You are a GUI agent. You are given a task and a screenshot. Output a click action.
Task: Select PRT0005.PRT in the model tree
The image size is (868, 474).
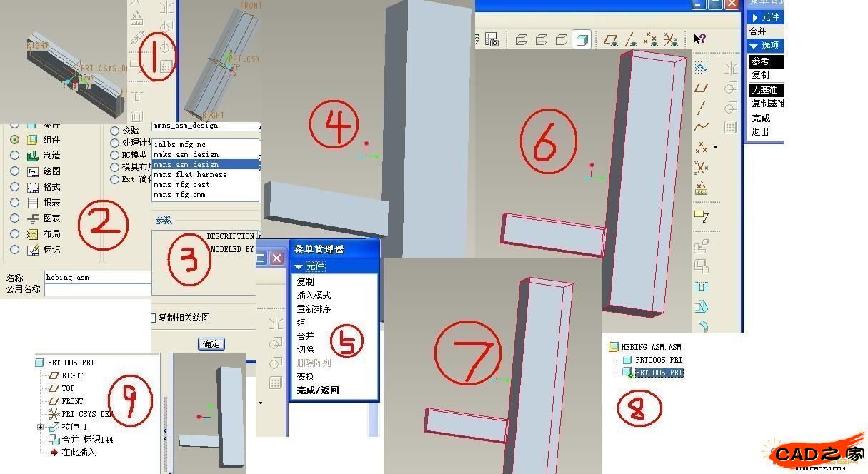(x=658, y=360)
